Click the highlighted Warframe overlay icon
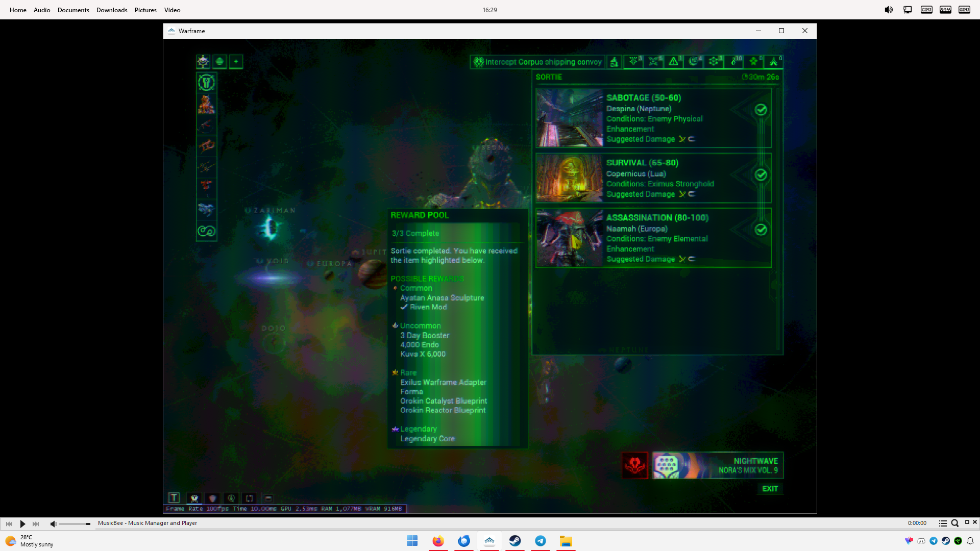The width and height of the screenshot is (980, 551). click(x=194, y=498)
